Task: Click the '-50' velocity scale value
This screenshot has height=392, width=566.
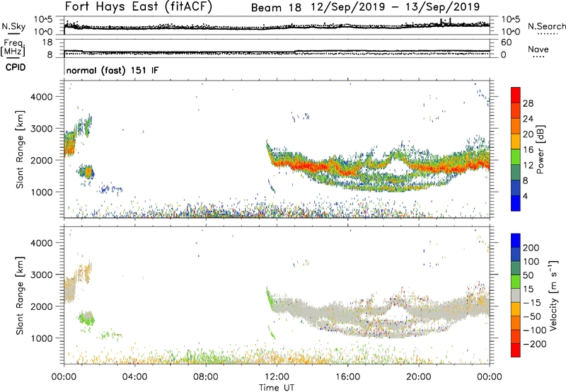Action: pos(532,316)
